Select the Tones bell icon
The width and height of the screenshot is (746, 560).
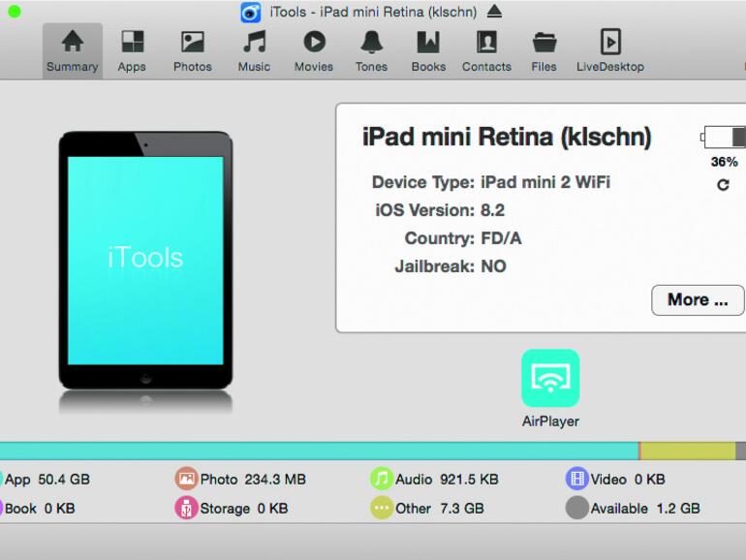coord(372,42)
